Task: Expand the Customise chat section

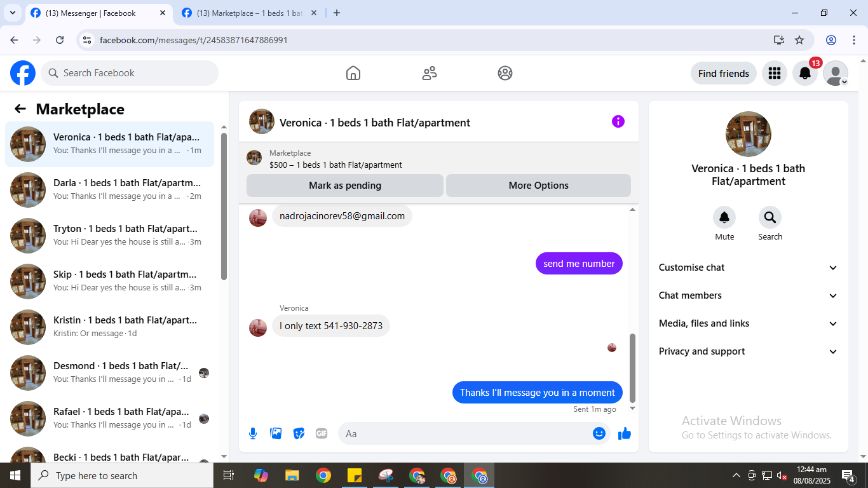Action: 749,268
